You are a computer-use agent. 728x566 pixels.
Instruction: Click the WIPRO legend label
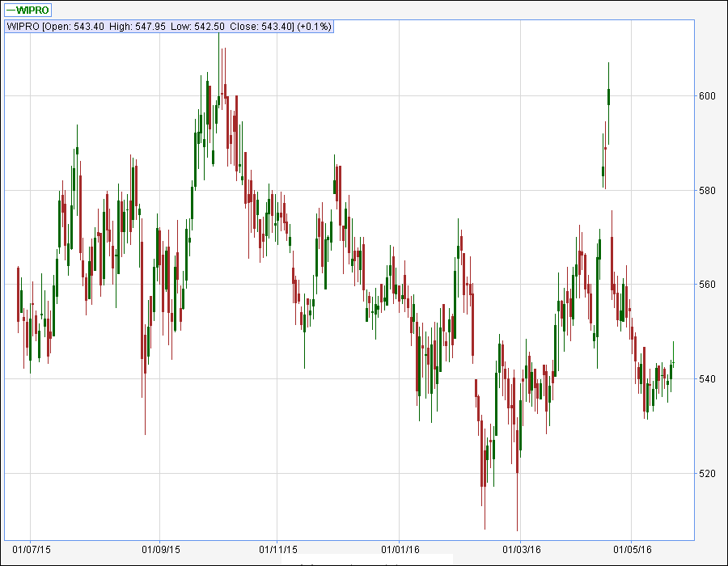click(x=33, y=10)
